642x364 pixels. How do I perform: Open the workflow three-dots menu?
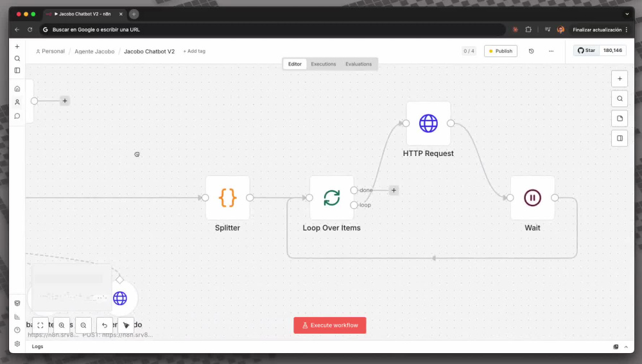point(551,51)
